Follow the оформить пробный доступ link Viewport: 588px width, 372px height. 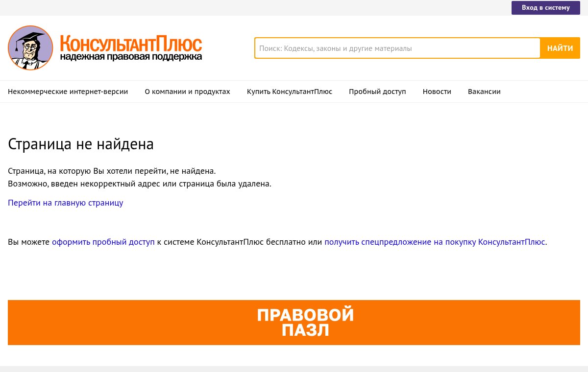[x=103, y=242]
